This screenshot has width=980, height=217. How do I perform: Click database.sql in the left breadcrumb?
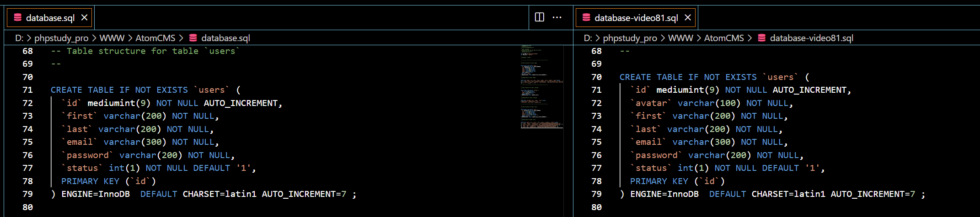(225, 38)
